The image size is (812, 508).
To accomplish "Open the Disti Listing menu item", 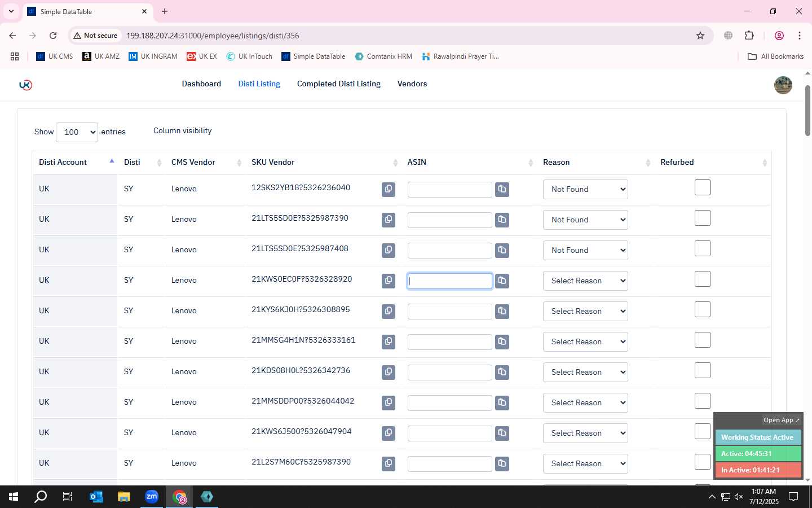I will pos(259,84).
